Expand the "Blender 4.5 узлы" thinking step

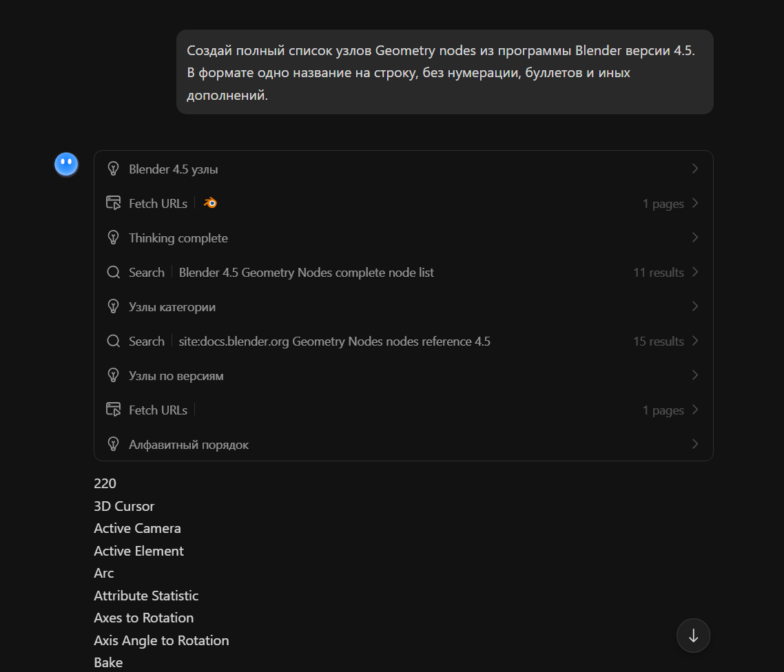pyautogui.click(x=694, y=169)
